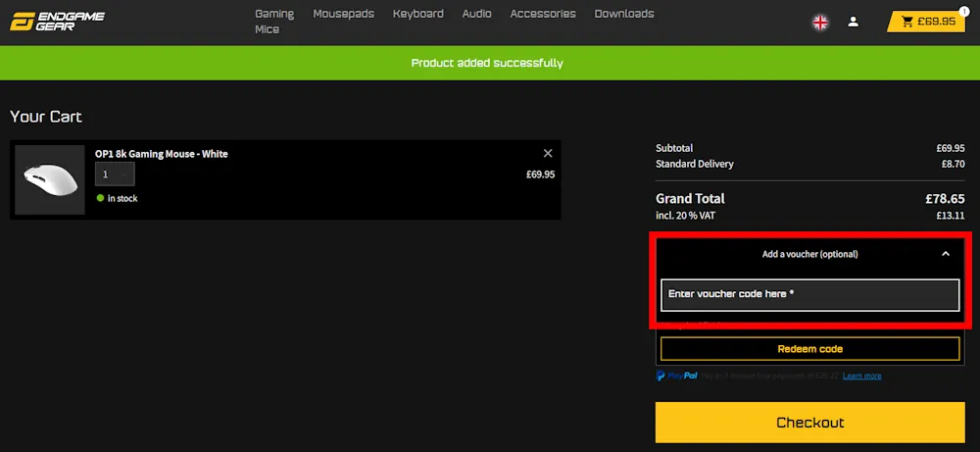Click the Redeem code button
The height and width of the screenshot is (452, 980).
(810, 349)
